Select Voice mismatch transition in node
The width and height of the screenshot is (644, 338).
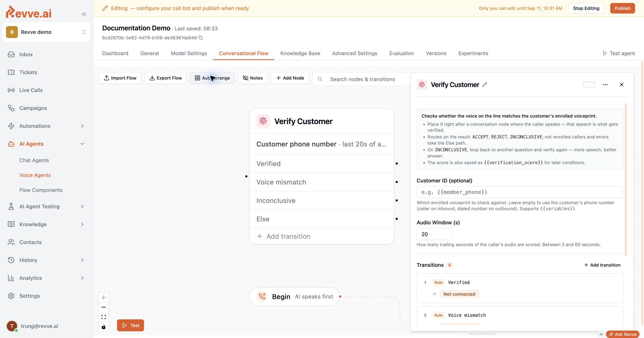(x=322, y=182)
